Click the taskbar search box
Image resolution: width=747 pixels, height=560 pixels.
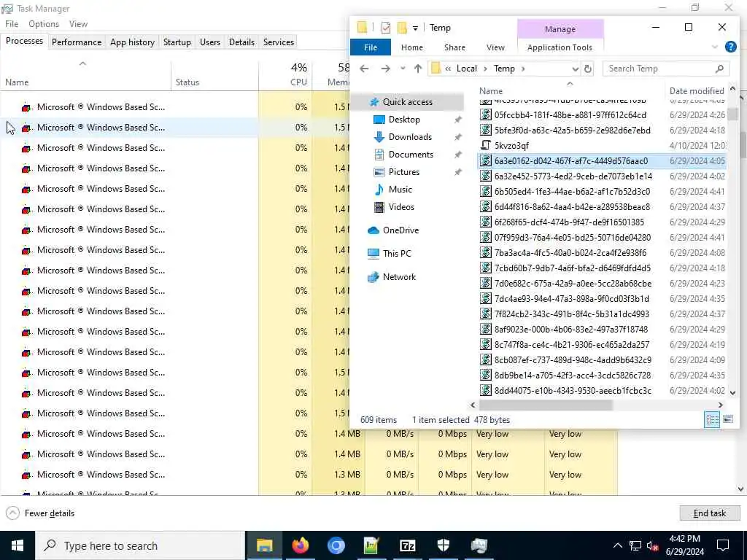point(140,545)
